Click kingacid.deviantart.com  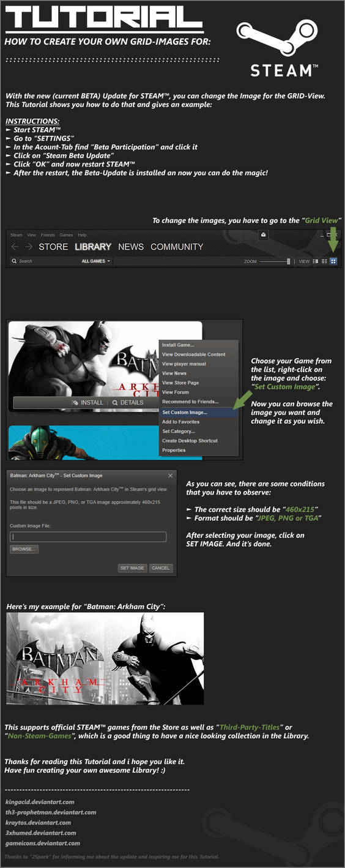click(x=40, y=801)
